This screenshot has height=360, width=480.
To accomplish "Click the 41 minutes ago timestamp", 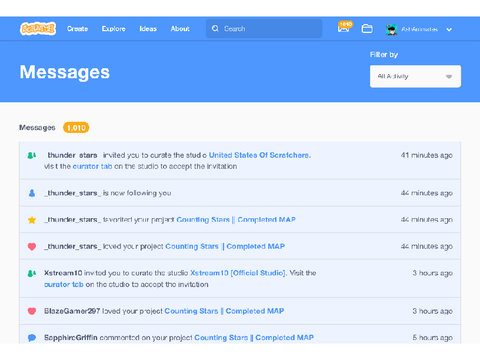I will (427, 155).
